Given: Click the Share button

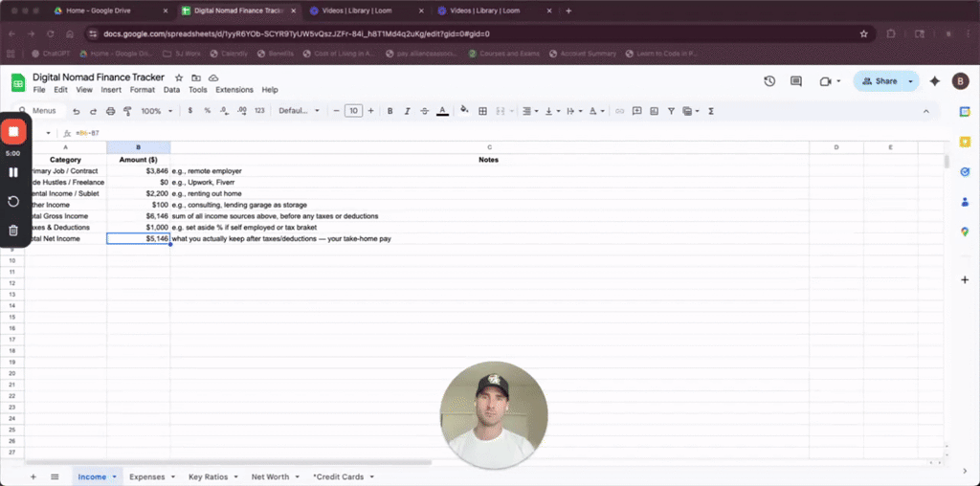Looking at the screenshot, I should click(879, 81).
